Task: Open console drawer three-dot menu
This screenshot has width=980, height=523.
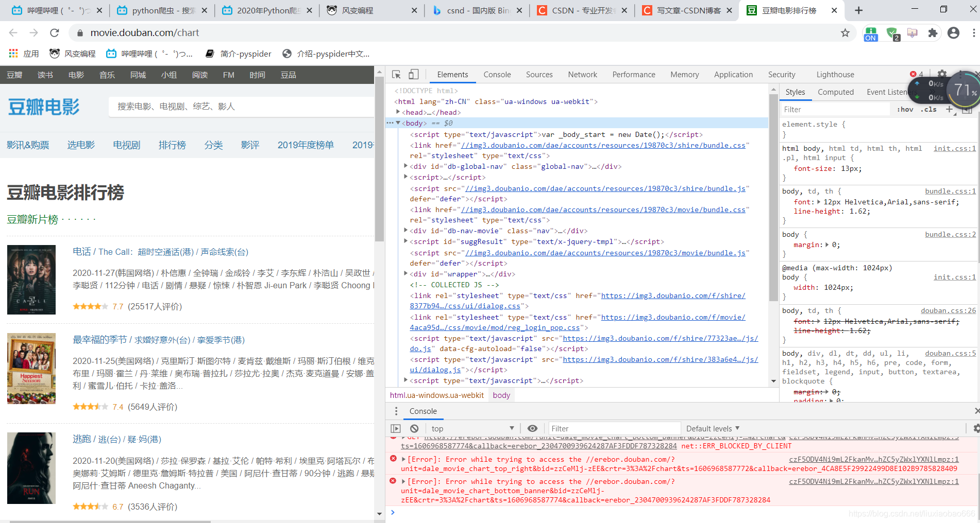Action: pyautogui.click(x=396, y=411)
